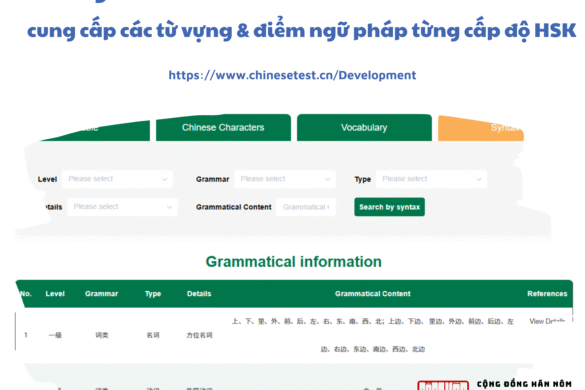The image size is (585, 390).
Task: Expand the Grammar dropdown
Action: click(x=285, y=179)
